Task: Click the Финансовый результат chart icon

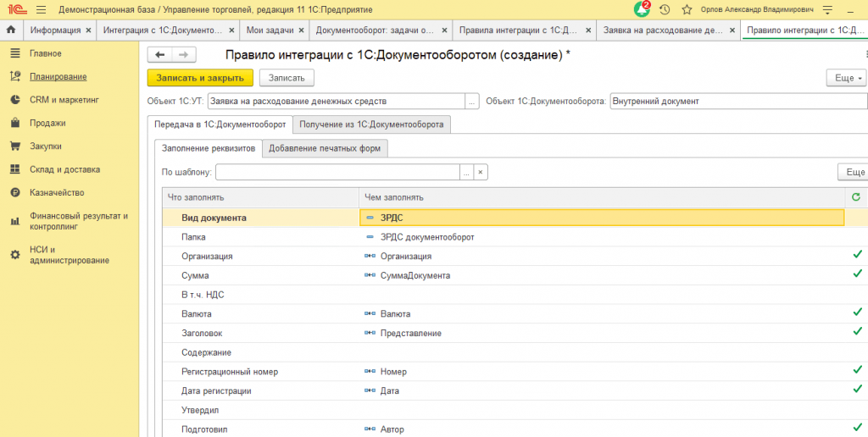Action: click(15, 221)
